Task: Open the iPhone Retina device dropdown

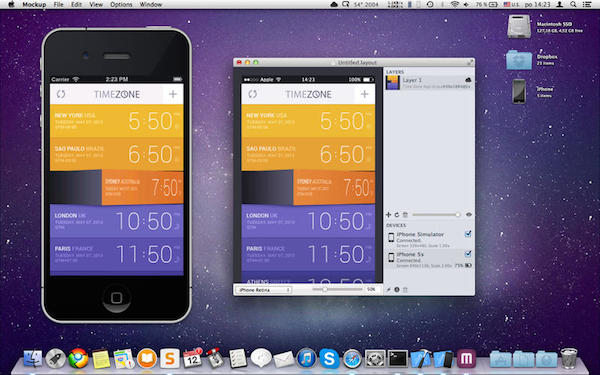Action: [x=264, y=290]
